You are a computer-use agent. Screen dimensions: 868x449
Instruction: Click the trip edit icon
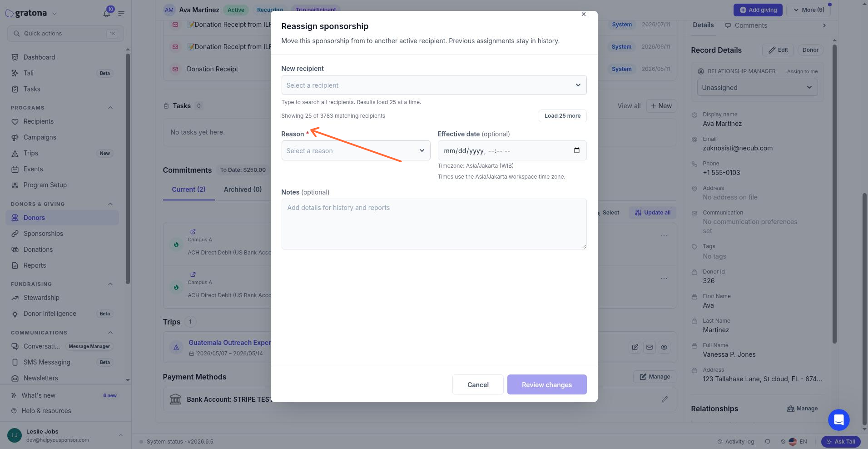635,347
